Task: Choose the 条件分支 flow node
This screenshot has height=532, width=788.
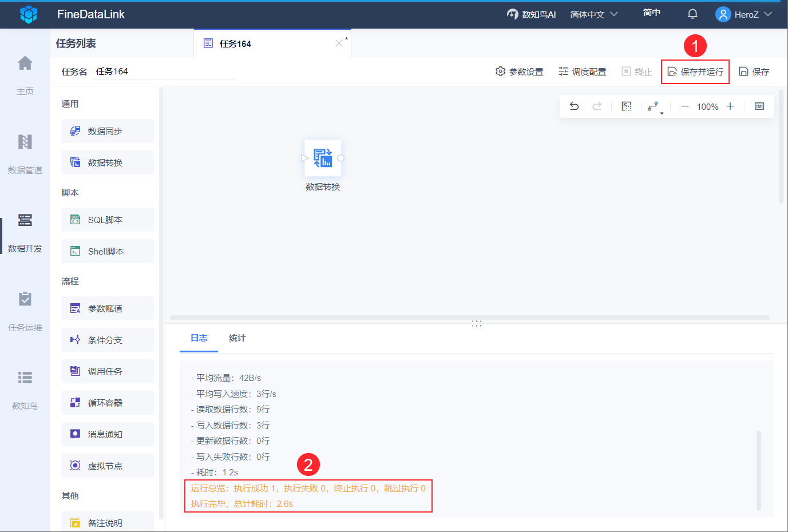Action: 108,340
